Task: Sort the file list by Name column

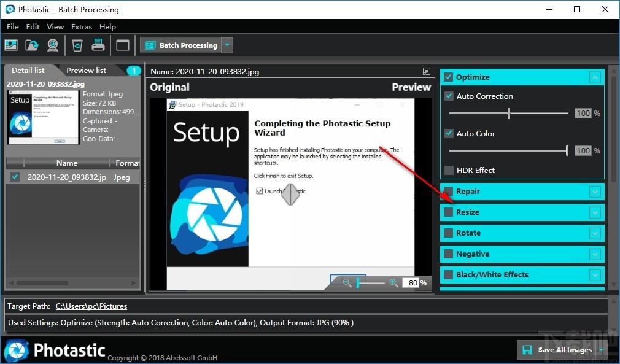Action: click(67, 163)
